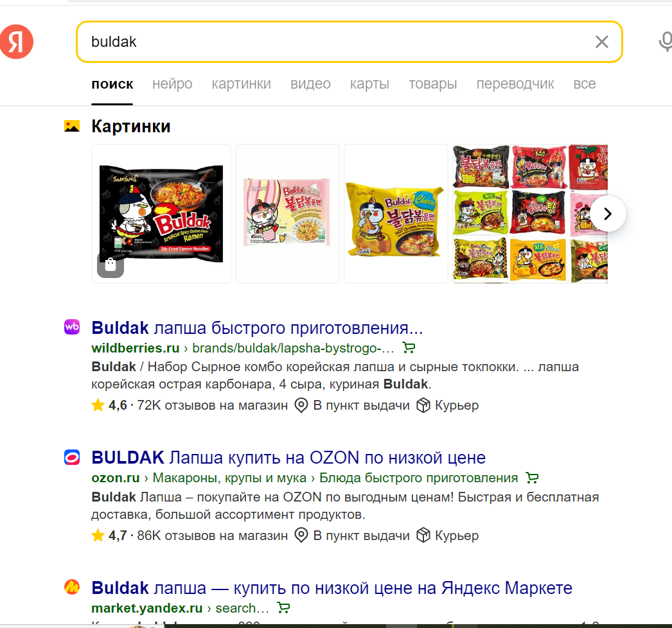Click the Ozon favicon icon
This screenshot has height=628, width=672.
pos(72,457)
